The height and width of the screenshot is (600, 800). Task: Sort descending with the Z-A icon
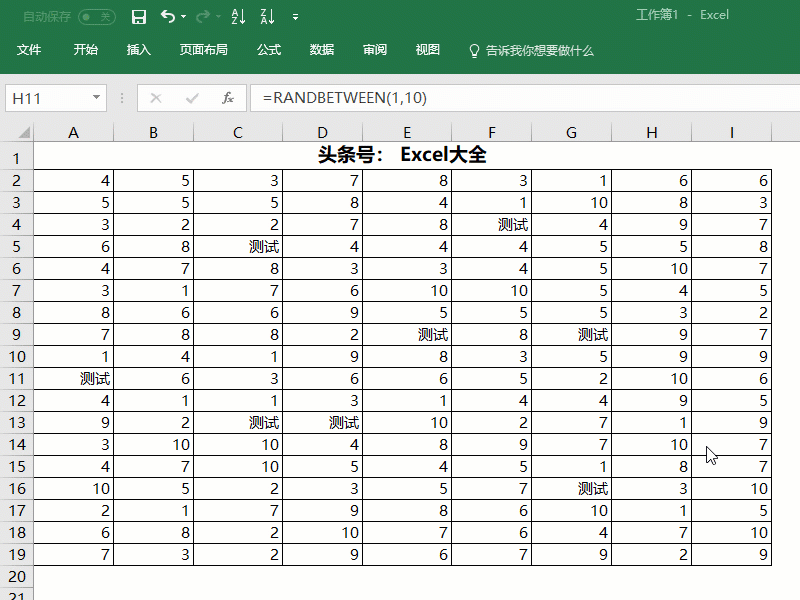point(267,17)
